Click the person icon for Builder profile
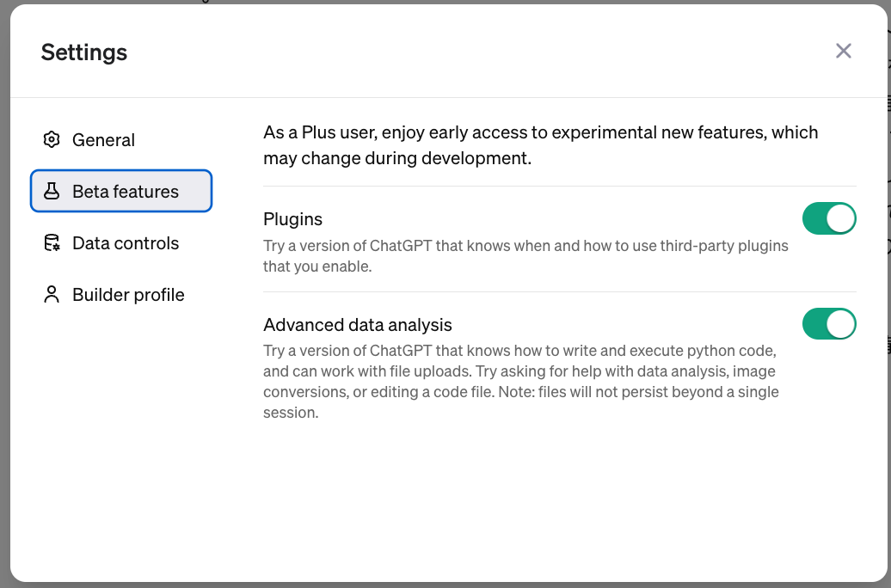 point(52,295)
